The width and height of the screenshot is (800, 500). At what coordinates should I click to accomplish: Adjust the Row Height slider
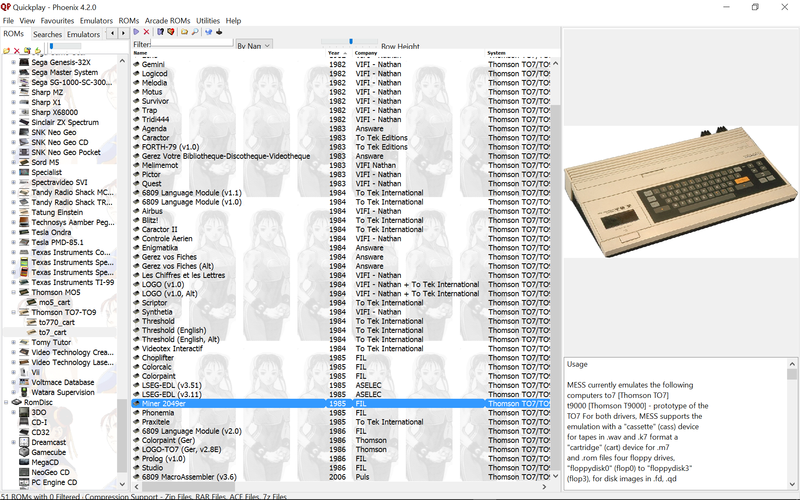click(x=349, y=41)
